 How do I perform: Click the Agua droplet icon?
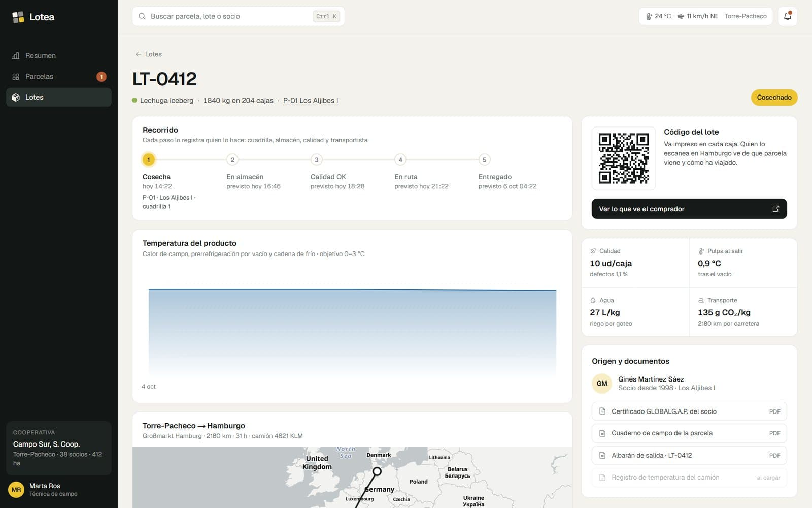click(x=593, y=300)
